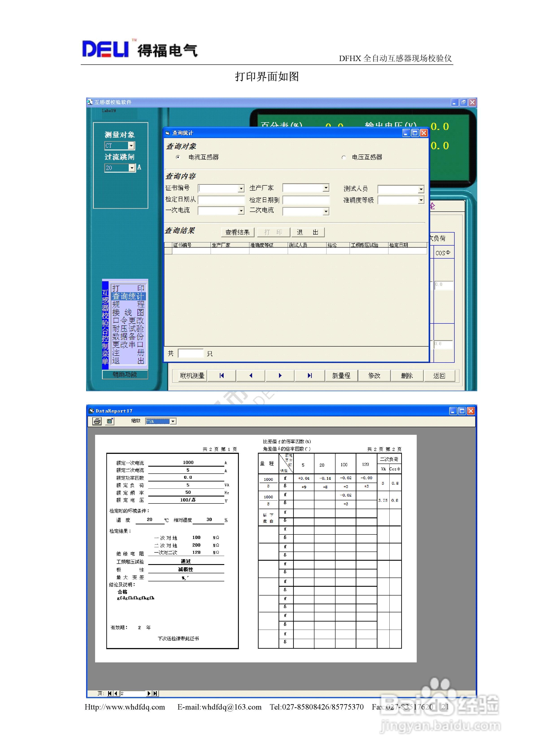Choose 数据备份 in control menu
The height and width of the screenshot is (756, 534).
pyautogui.click(x=128, y=336)
